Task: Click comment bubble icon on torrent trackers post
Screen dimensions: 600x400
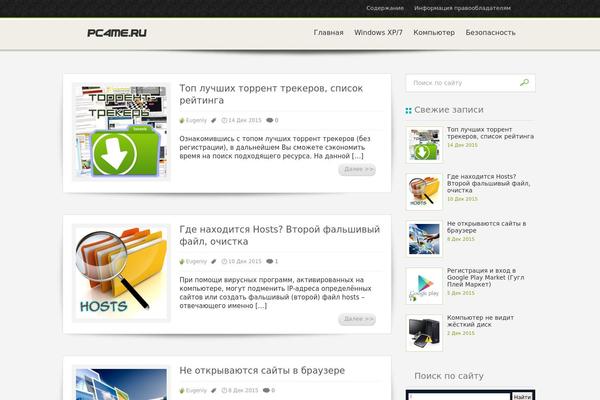Action: (270, 120)
